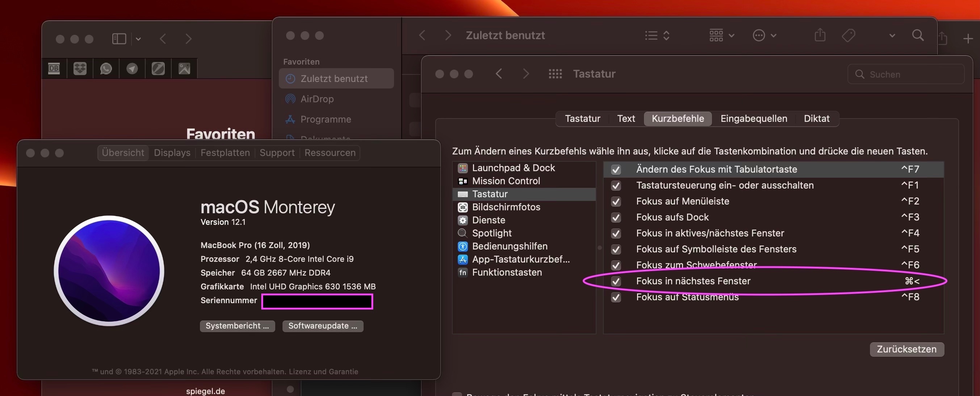The height and width of the screenshot is (396, 980).
Task: Click the Finder share icon
Action: point(820,36)
